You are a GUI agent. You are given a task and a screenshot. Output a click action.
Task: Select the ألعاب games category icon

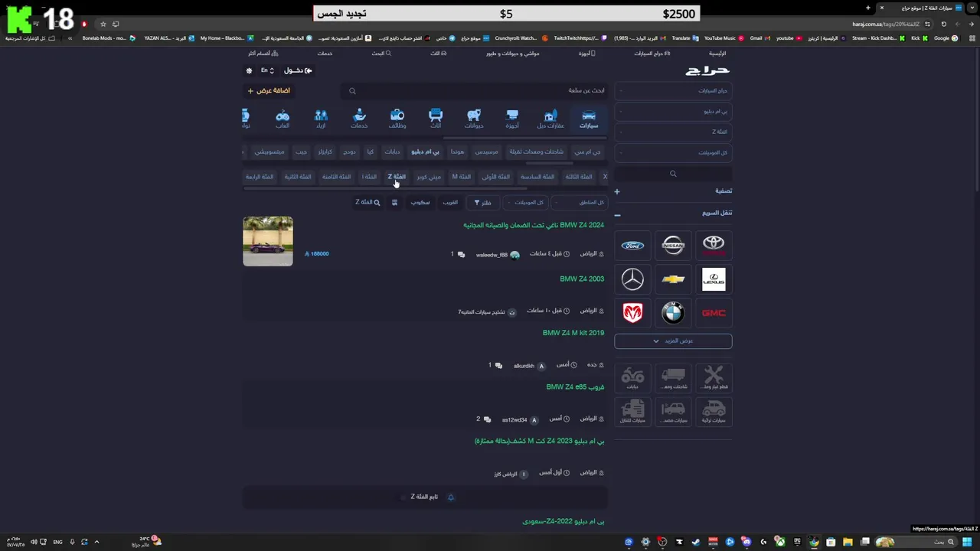[283, 119]
